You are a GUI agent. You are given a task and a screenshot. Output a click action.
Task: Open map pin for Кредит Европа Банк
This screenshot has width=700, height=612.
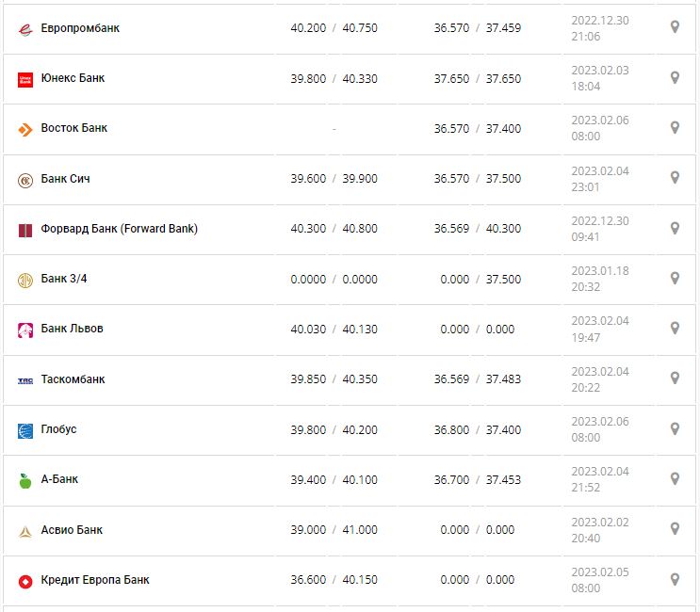[x=675, y=579]
